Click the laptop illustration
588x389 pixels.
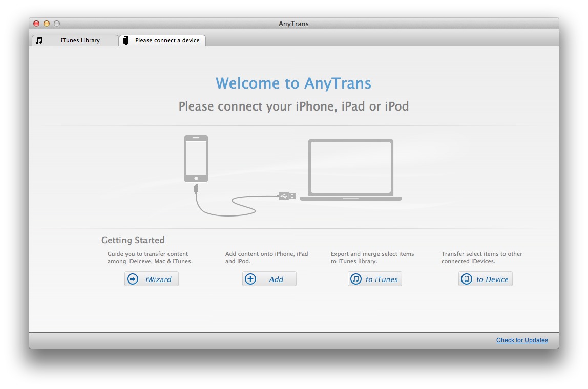[351, 170]
